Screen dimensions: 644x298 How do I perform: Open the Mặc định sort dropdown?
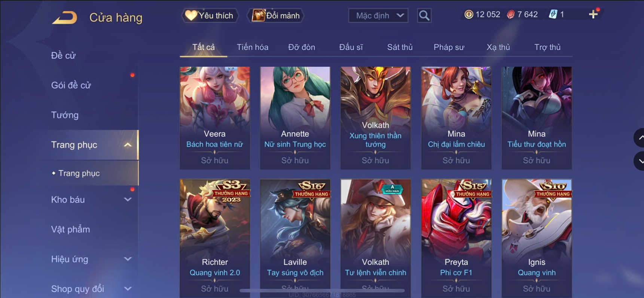pyautogui.click(x=378, y=16)
